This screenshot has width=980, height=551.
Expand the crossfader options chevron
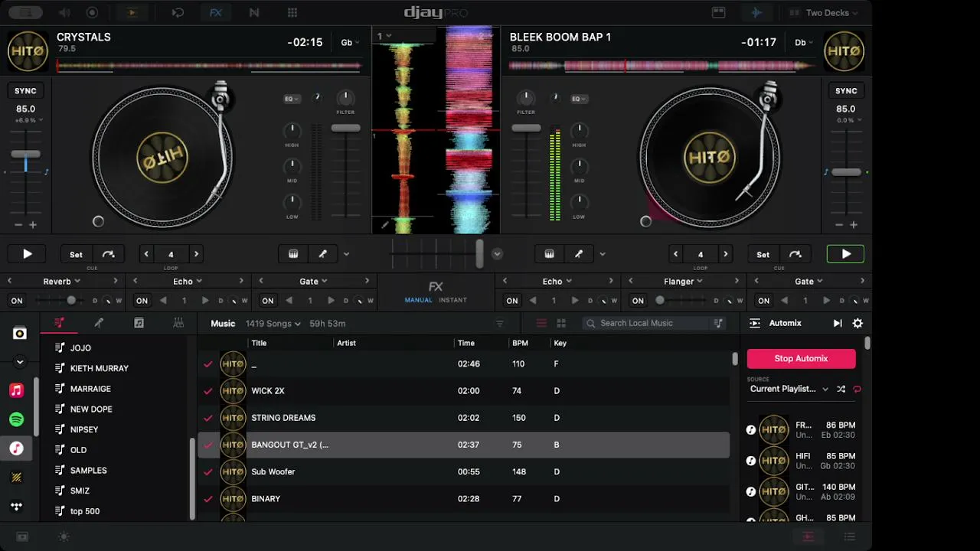(x=497, y=254)
